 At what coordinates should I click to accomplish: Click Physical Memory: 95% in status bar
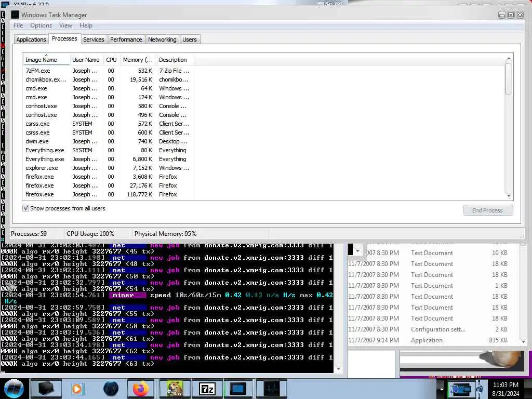point(165,234)
